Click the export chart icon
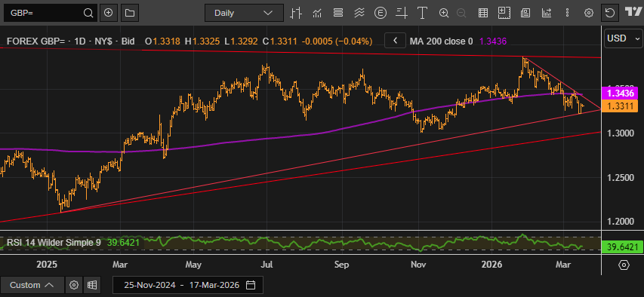644x297 pixels. [547, 13]
